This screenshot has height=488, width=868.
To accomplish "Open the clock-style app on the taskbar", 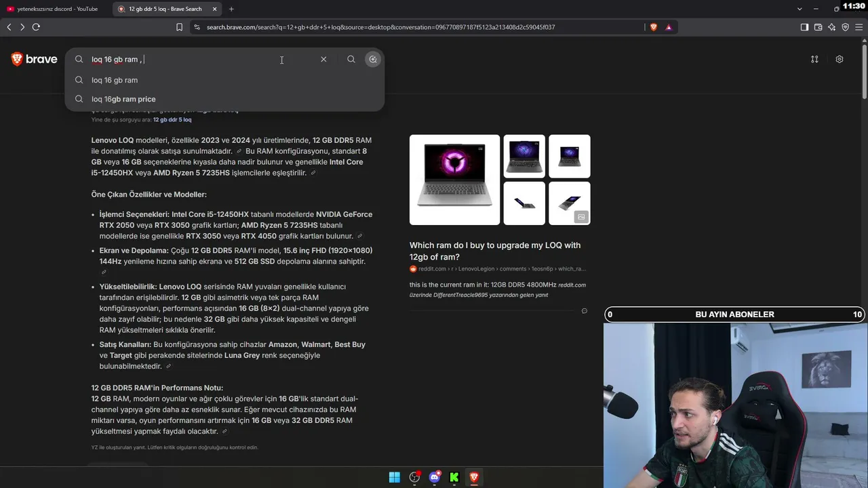I will [x=415, y=477].
